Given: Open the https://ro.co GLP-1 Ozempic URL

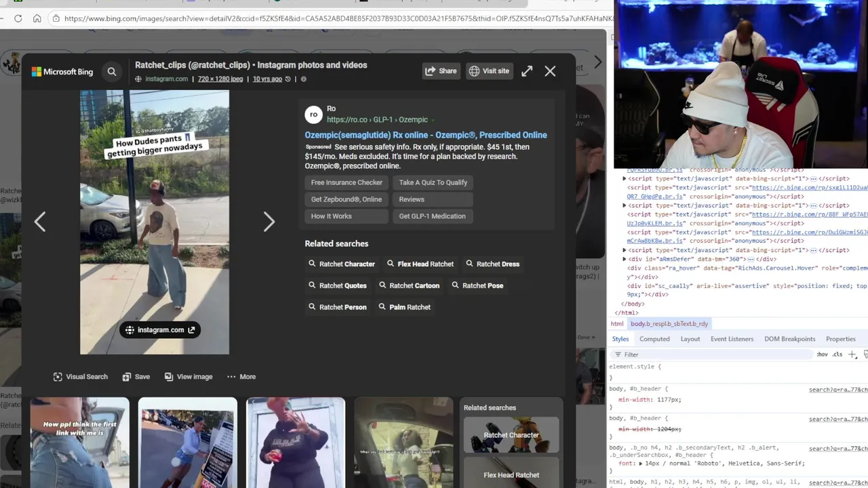Looking at the screenshot, I should 377,120.
